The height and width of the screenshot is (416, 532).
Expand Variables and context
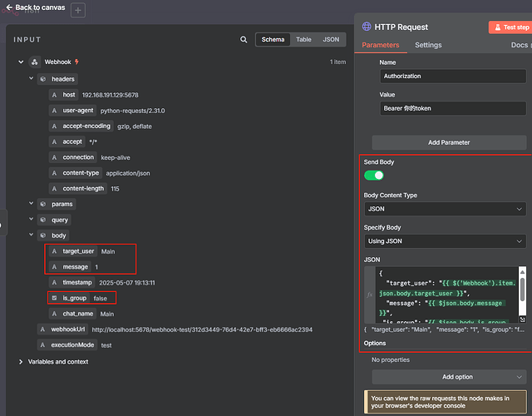[21, 362]
